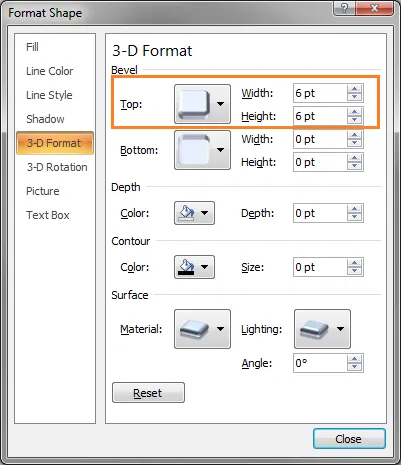The image size is (401, 465).
Task: Expand the Material dropdown arrow
Action: pos(220,329)
